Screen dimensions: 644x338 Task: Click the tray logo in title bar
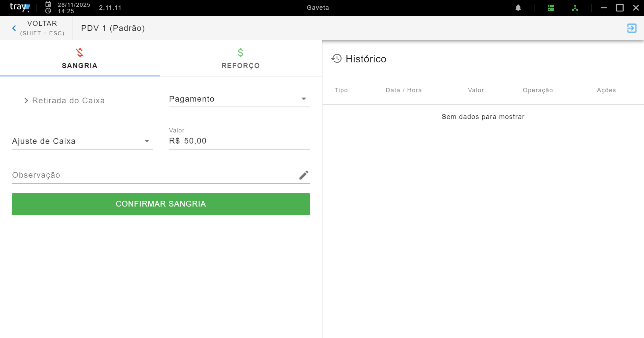20,7
